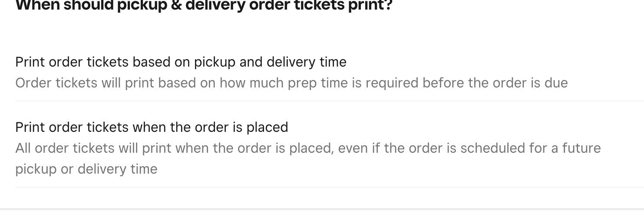The height and width of the screenshot is (218, 644).
Task: Select "Print order tickets based on pickup and delivery time"
Action: [181, 62]
